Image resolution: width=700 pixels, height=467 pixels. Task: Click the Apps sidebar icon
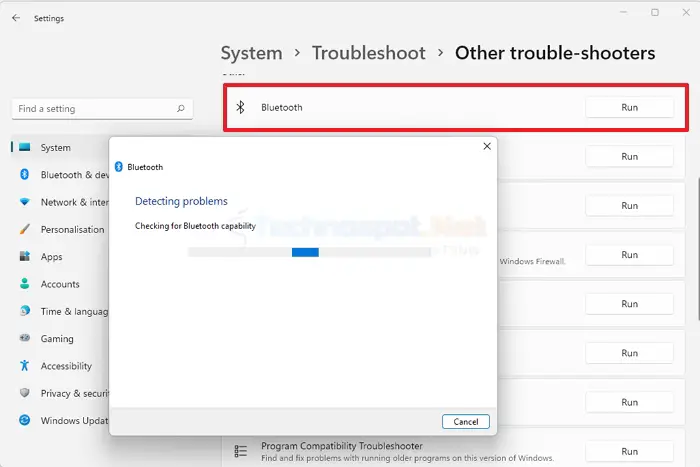(x=25, y=256)
